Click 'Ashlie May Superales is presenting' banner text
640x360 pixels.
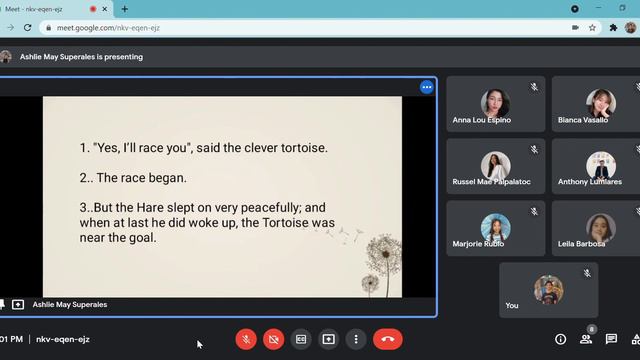(81, 57)
